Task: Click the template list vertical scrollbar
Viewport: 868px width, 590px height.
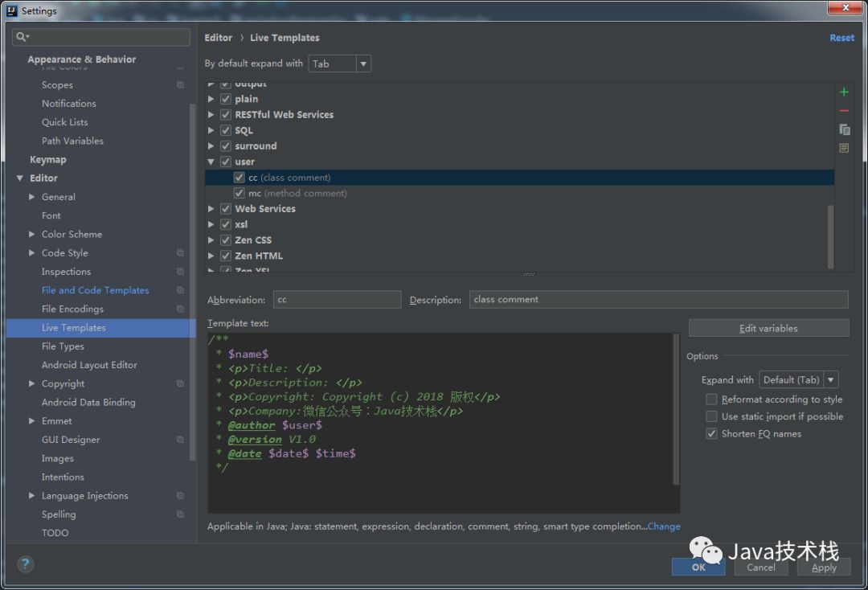Action: tap(830, 237)
